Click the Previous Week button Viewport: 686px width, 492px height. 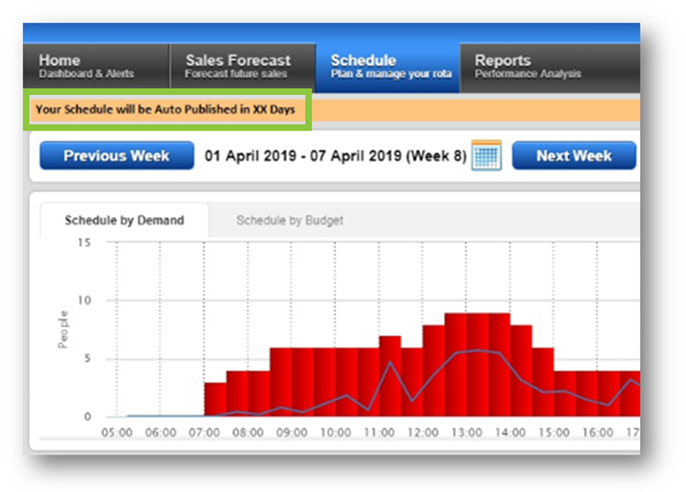point(116,156)
